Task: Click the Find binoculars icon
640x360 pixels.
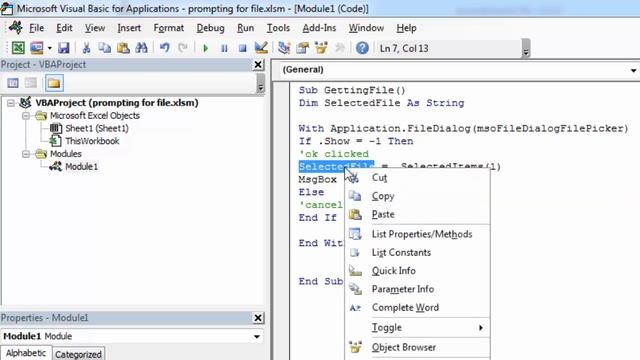Action: tap(142, 48)
